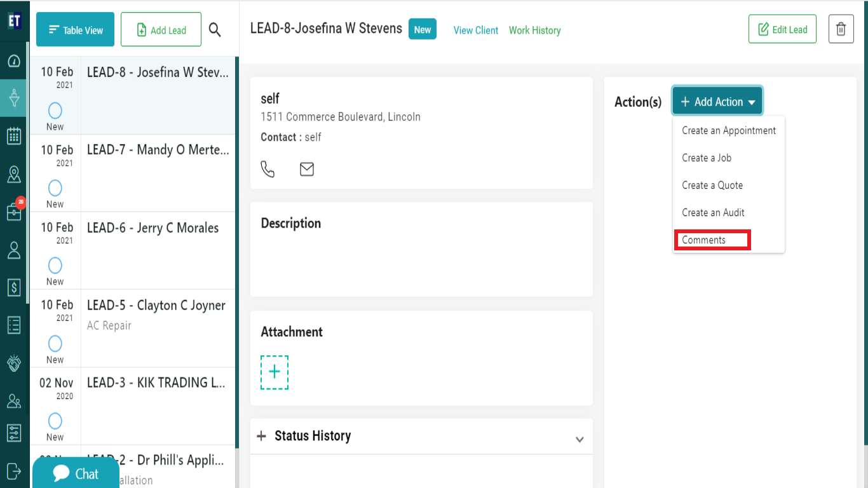Viewport: 868px width, 488px height.
Task: Select the leads funnel icon in sidebar
Action: pyautogui.click(x=13, y=98)
